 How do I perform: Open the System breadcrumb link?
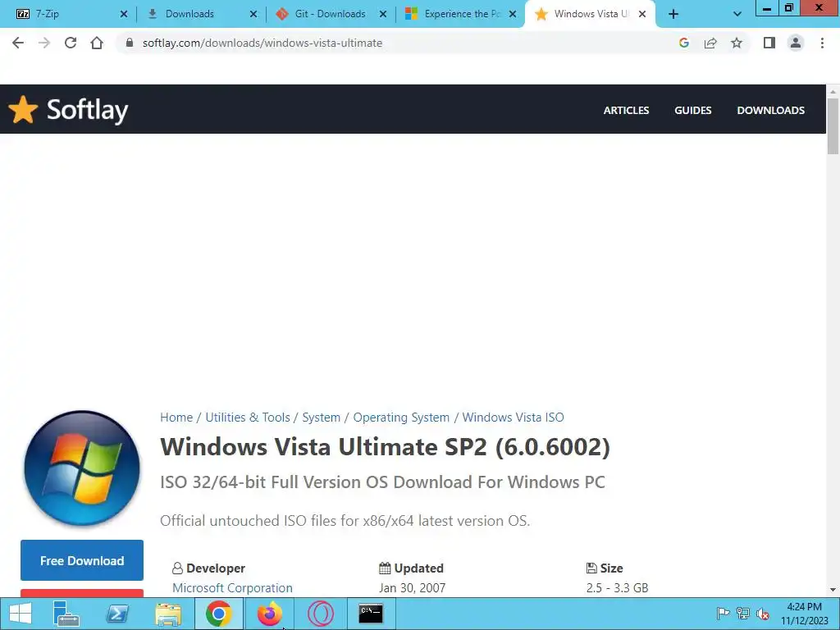(x=321, y=418)
